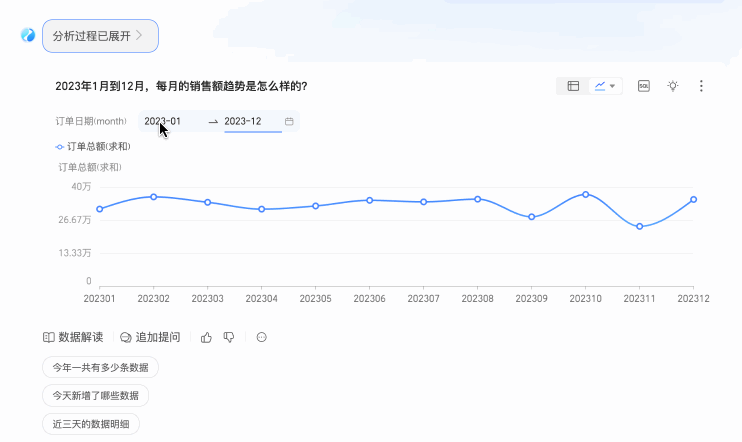Click the 202309 data point

tap(531, 217)
